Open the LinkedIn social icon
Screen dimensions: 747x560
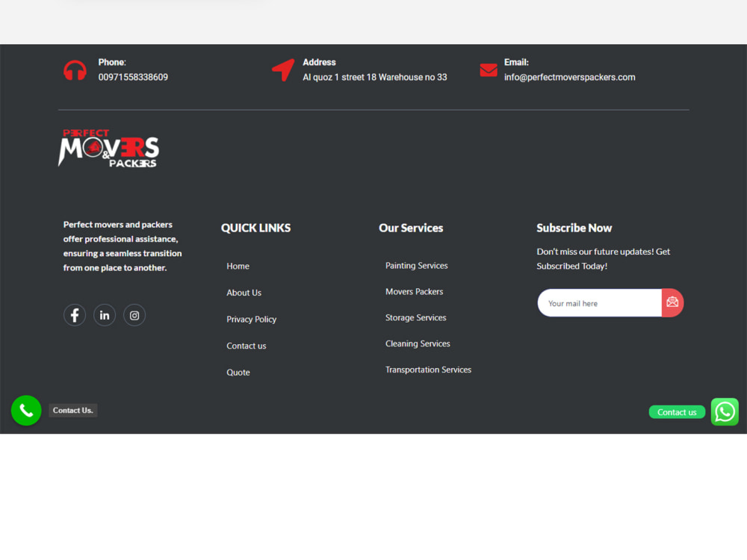pyautogui.click(x=105, y=315)
